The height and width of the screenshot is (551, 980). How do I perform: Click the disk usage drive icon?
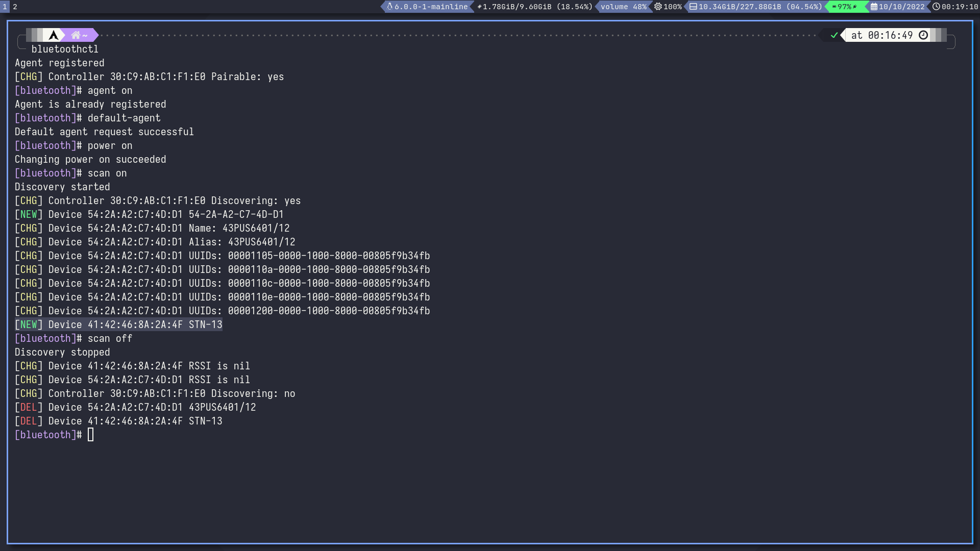click(x=693, y=7)
